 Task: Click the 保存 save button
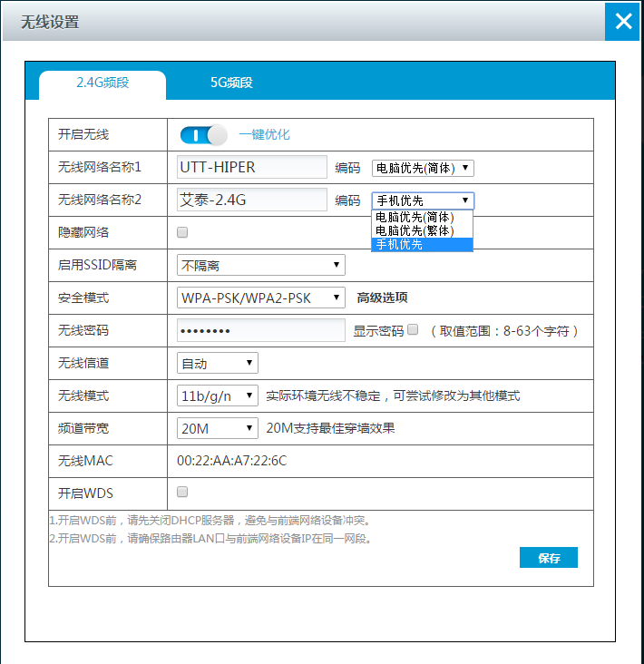tap(548, 558)
